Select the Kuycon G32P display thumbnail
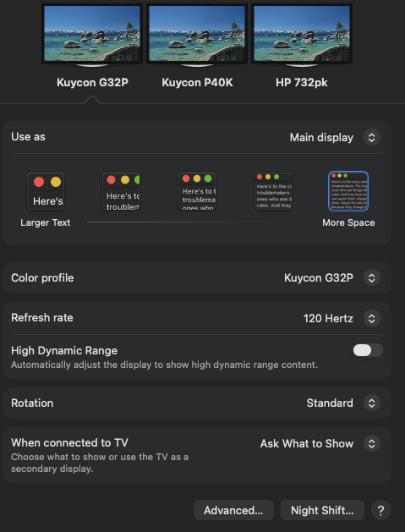Image resolution: width=405 pixels, height=532 pixels. click(92, 35)
